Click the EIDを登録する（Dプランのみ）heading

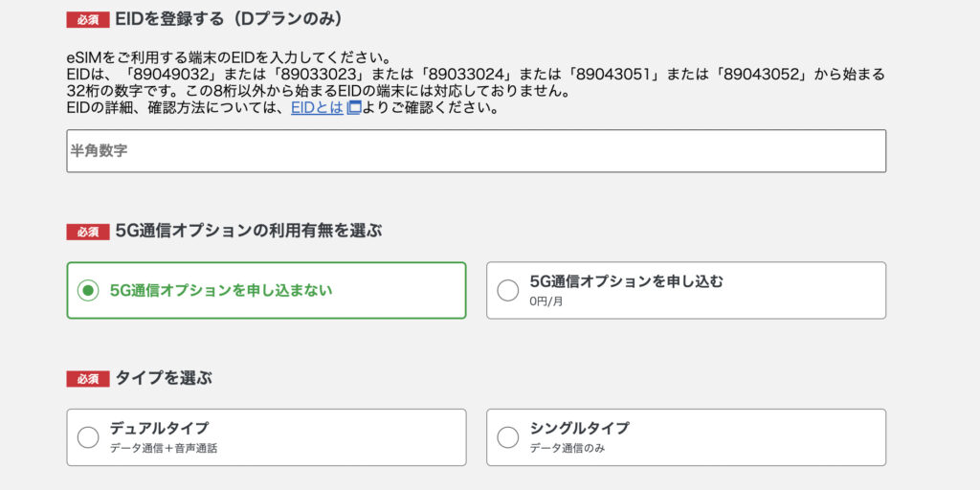coord(229,19)
